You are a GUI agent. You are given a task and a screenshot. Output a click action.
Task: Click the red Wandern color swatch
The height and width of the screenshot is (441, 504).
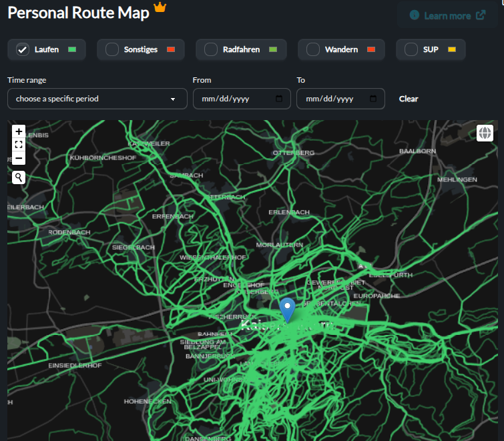[371, 49]
